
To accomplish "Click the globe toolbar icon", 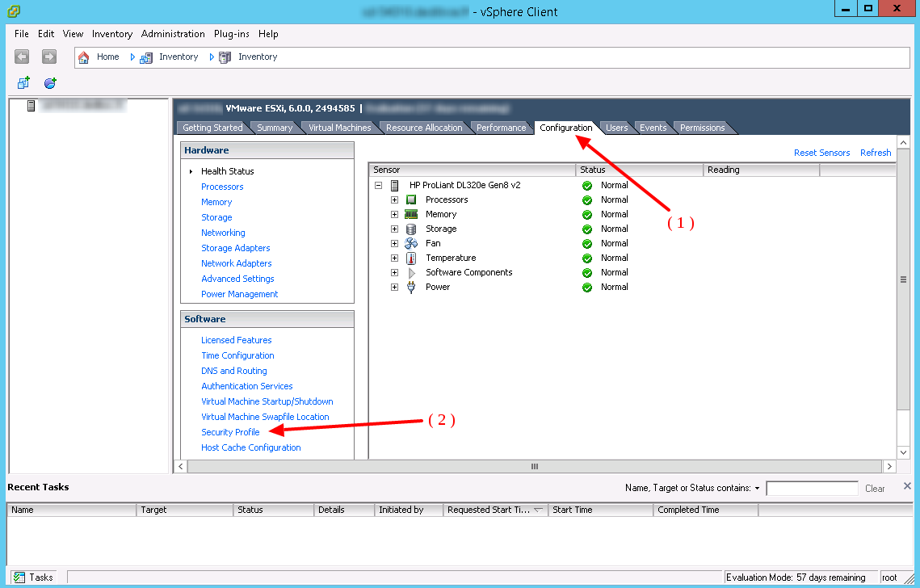I will (50, 83).
